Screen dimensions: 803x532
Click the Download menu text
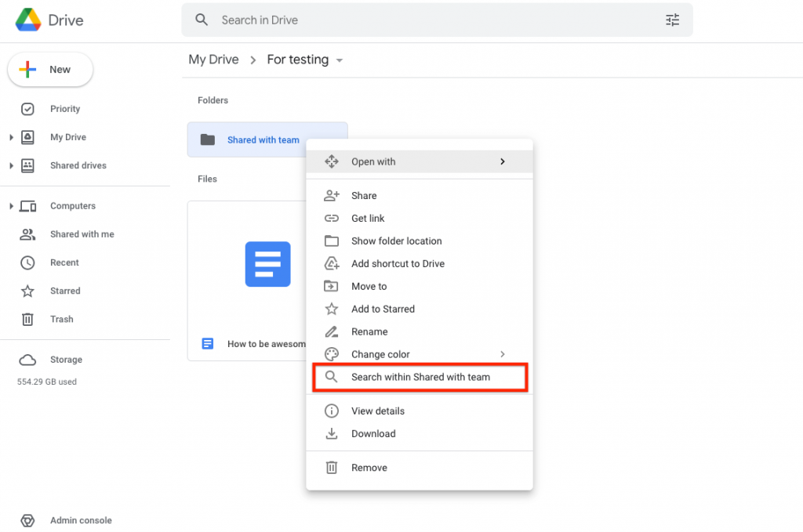click(373, 434)
